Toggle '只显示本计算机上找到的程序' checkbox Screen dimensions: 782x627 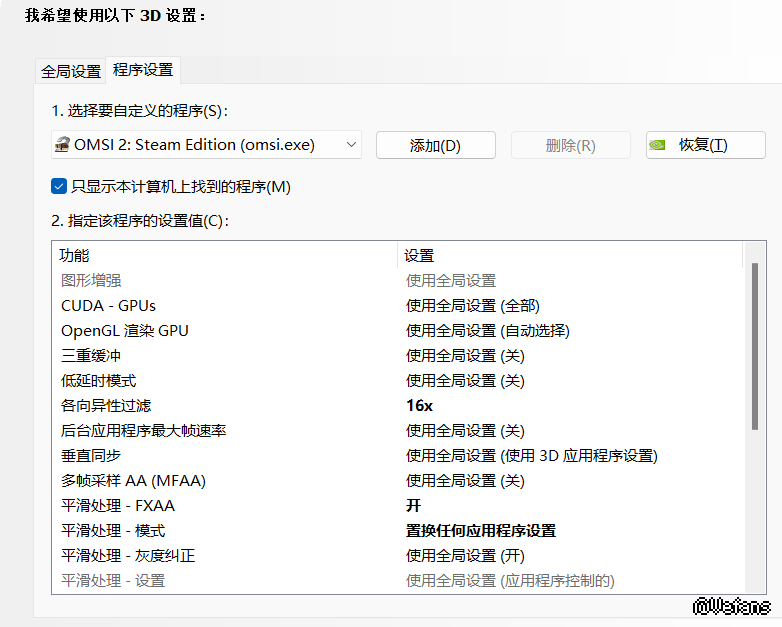(x=59, y=186)
